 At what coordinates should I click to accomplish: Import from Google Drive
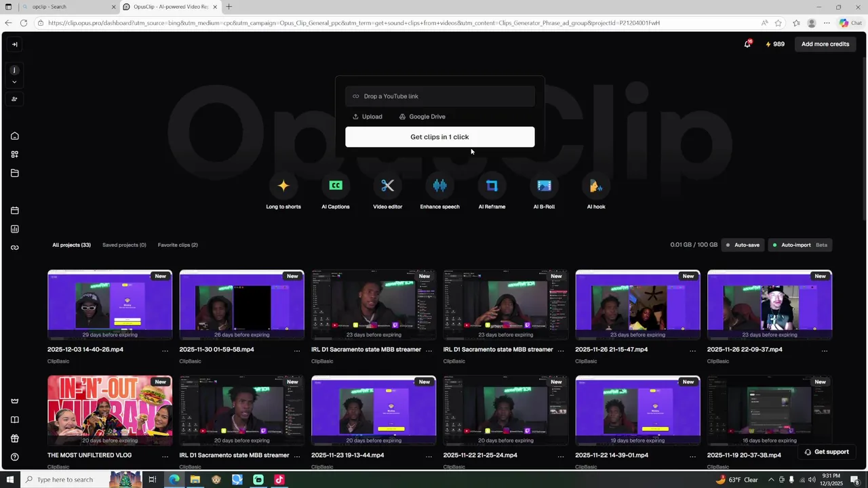pyautogui.click(x=422, y=117)
